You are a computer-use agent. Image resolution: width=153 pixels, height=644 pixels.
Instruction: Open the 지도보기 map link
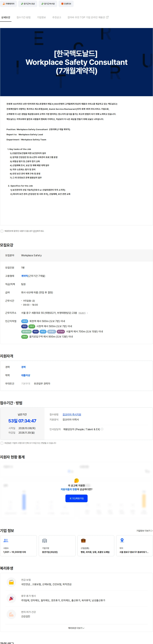coord(82,313)
